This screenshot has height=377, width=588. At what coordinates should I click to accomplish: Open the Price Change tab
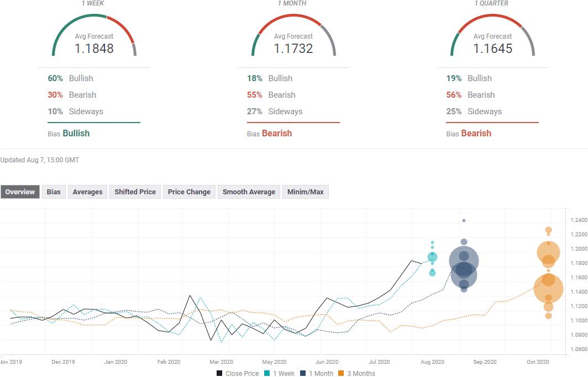pyautogui.click(x=189, y=192)
